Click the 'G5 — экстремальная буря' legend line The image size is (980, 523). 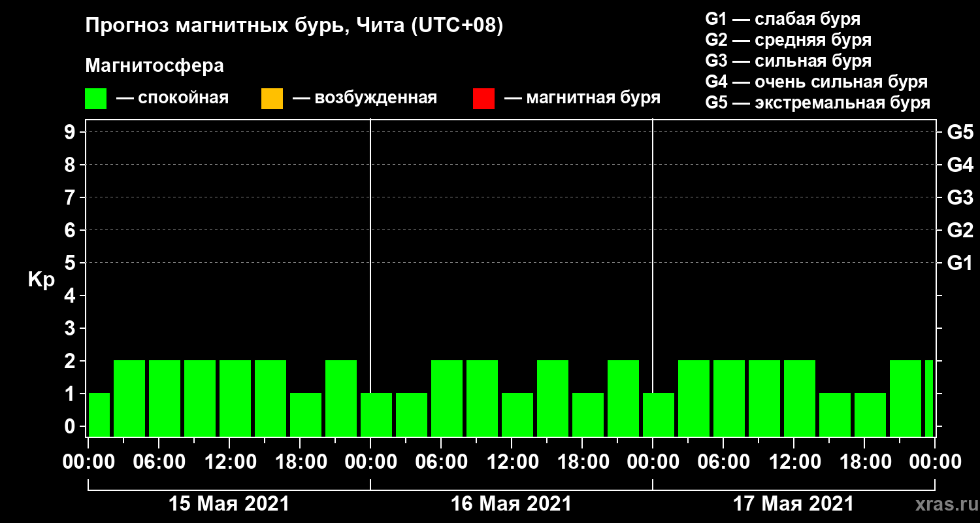[818, 103]
